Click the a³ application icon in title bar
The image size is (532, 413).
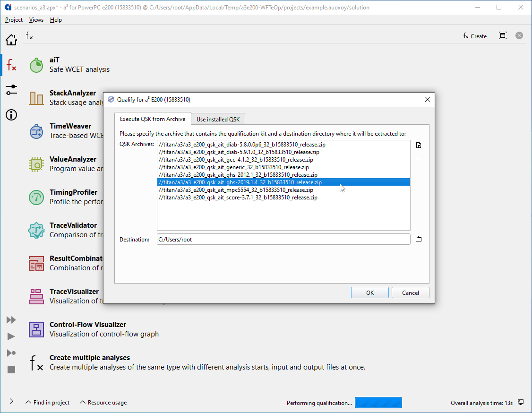(x=8, y=7)
